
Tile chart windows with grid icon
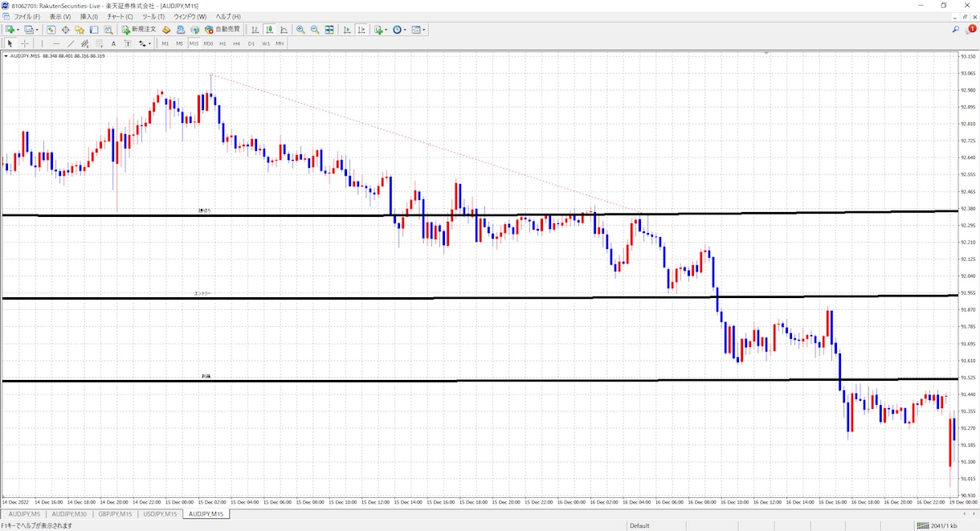tap(329, 30)
